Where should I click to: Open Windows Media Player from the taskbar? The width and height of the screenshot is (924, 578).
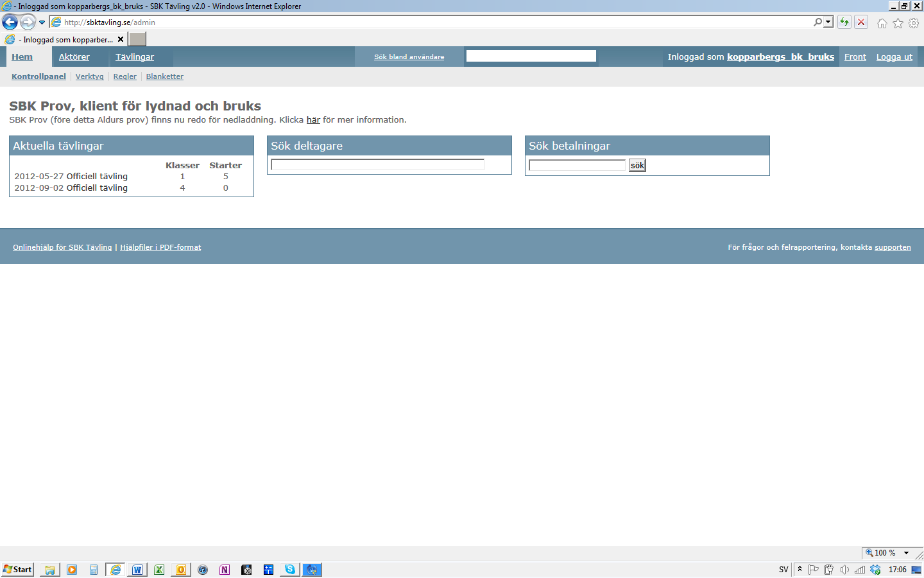point(72,570)
